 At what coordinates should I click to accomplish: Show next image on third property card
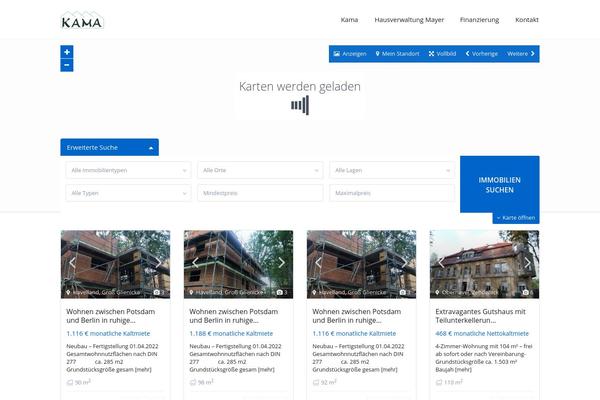tap(404, 263)
